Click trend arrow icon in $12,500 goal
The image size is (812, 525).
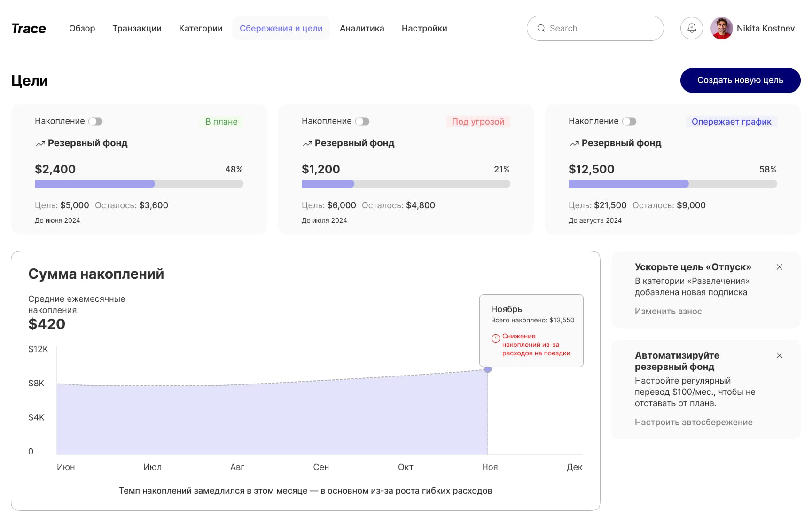click(x=574, y=143)
